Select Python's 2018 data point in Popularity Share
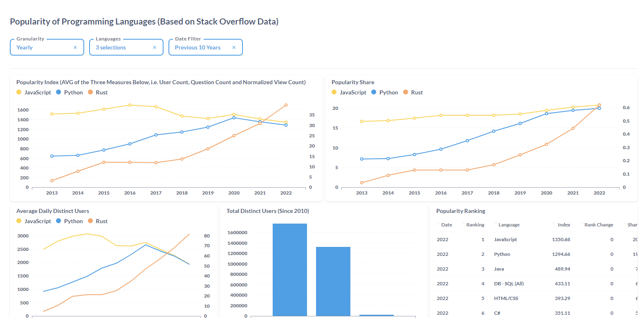 click(x=494, y=131)
